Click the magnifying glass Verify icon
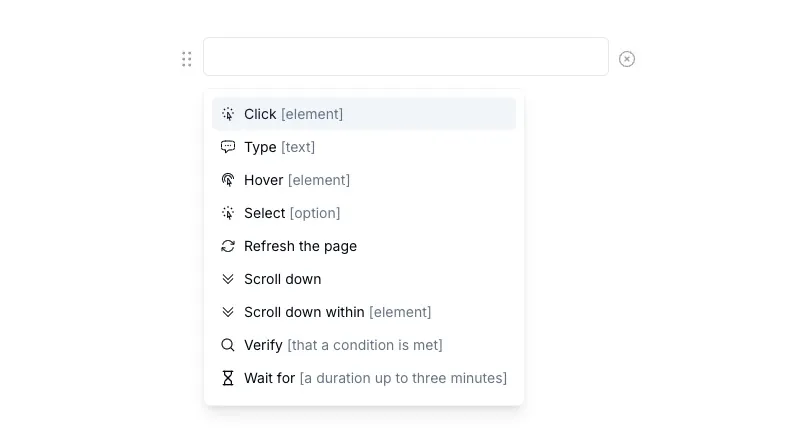 [x=228, y=345]
